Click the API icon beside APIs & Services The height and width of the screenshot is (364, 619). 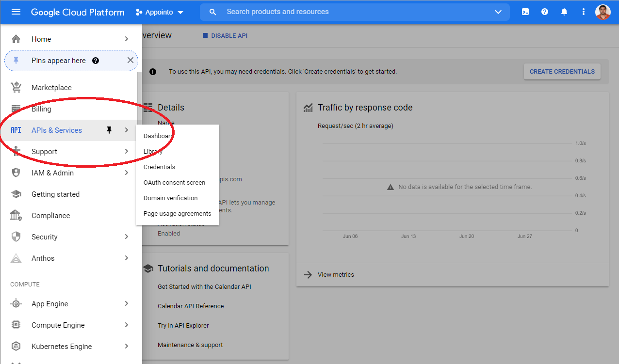16,130
